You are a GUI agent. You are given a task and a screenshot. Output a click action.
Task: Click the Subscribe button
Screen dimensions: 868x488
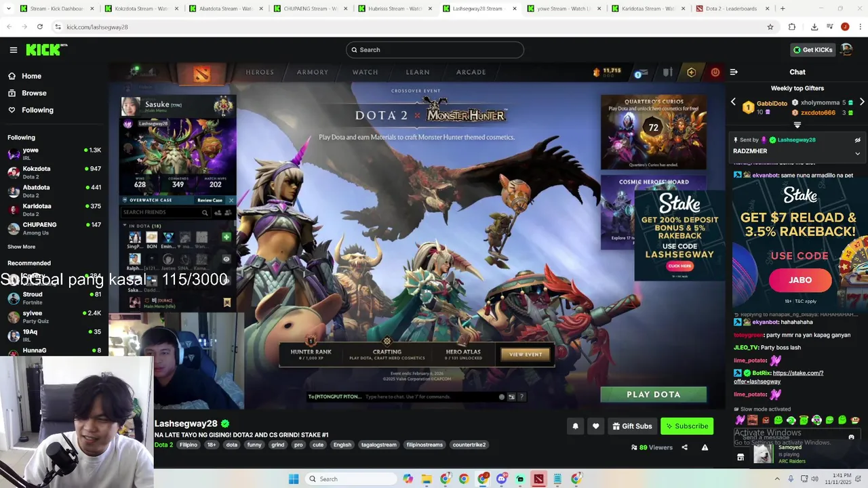687,426
